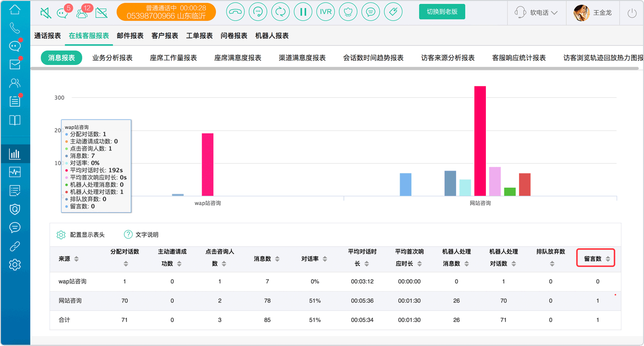The image size is (644, 346).
Task: Click the transfer call circular arrows button
Action: tap(281, 12)
